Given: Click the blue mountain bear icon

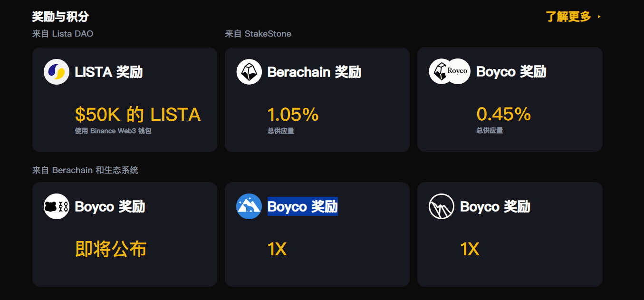Looking at the screenshot, I should [x=249, y=206].
